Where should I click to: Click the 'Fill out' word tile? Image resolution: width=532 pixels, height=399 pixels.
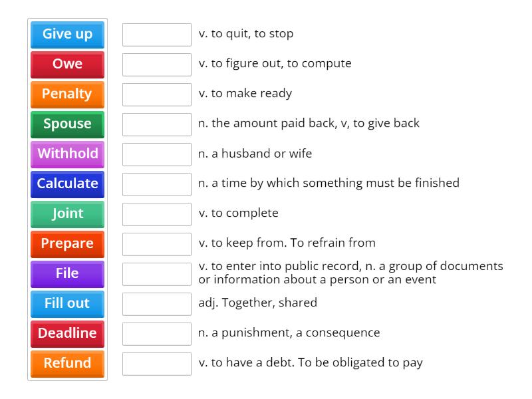(66, 304)
